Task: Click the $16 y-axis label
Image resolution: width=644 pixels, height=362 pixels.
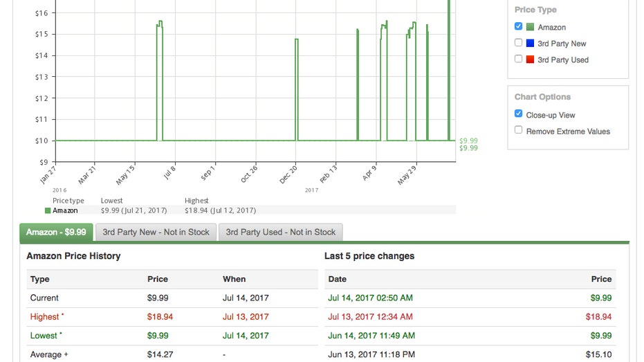Action: (x=42, y=13)
